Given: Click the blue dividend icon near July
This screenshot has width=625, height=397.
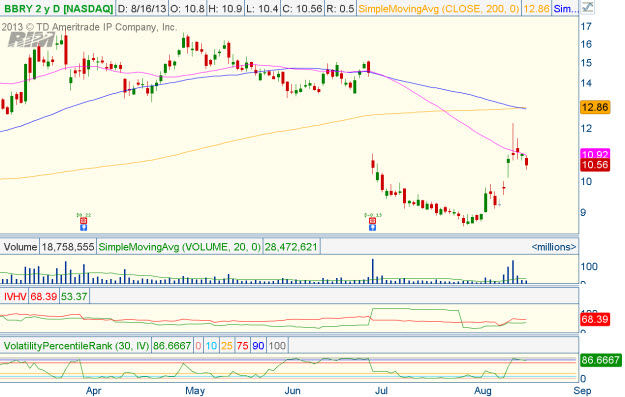Looking at the screenshot, I should (372, 228).
